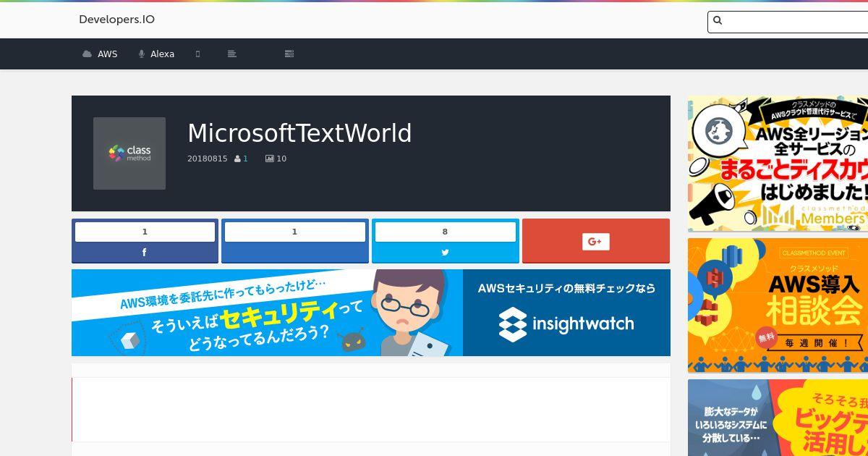Viewport: 868px width, 456px height.
Task: Click the mobile phone icon in navigation
Action: [197, 54]
